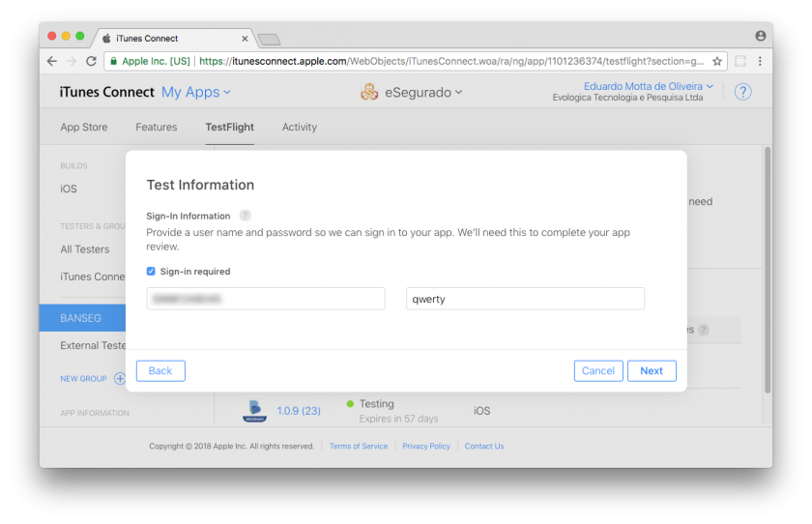
Task: Open Chrome's three-dot menu
Action: 760,61
